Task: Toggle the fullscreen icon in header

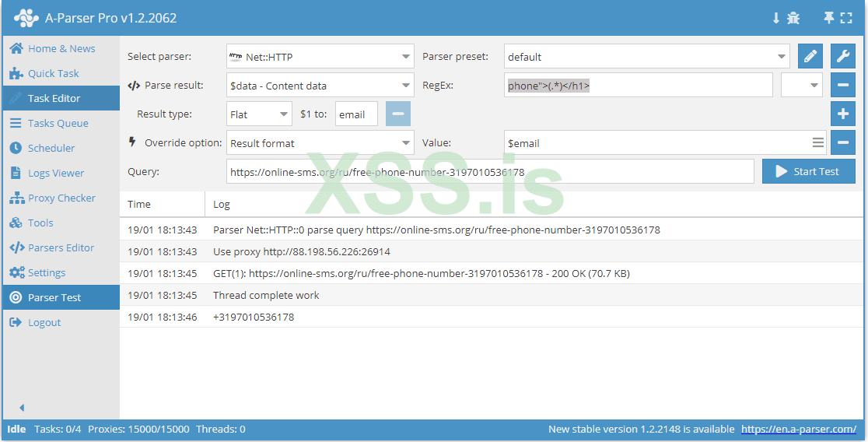Action: click(x=846, y=18)
